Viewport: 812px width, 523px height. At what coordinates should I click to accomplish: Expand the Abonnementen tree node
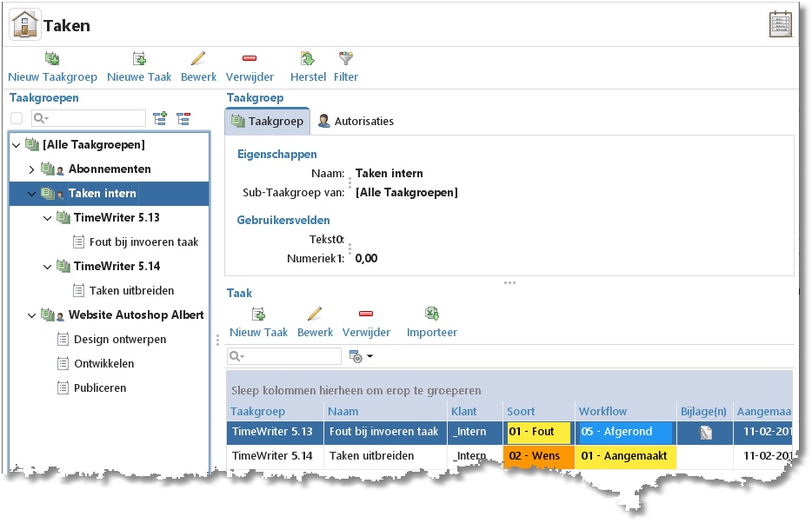pos(31,169)
